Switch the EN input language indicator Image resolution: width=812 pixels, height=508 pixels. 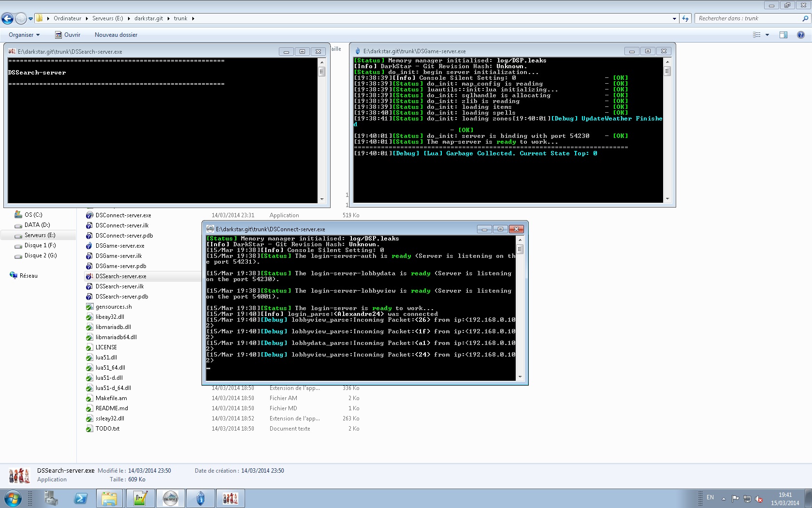[710, 497]
